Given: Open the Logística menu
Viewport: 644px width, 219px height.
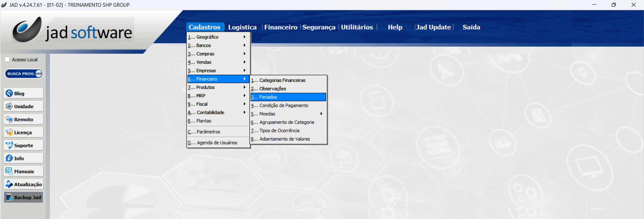Looking at the screenshot, I should click(x=242, y=27).
